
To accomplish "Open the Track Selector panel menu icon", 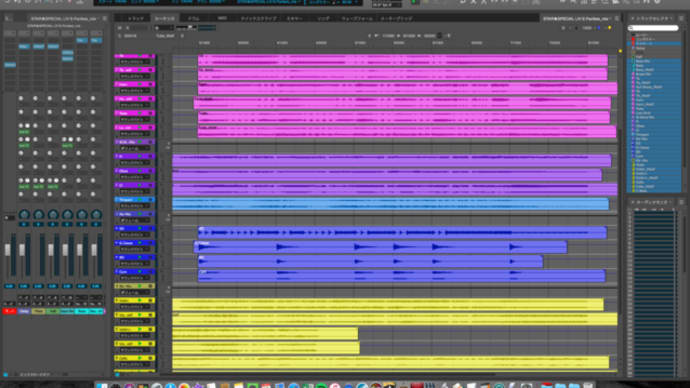I will tap(681, 18).
